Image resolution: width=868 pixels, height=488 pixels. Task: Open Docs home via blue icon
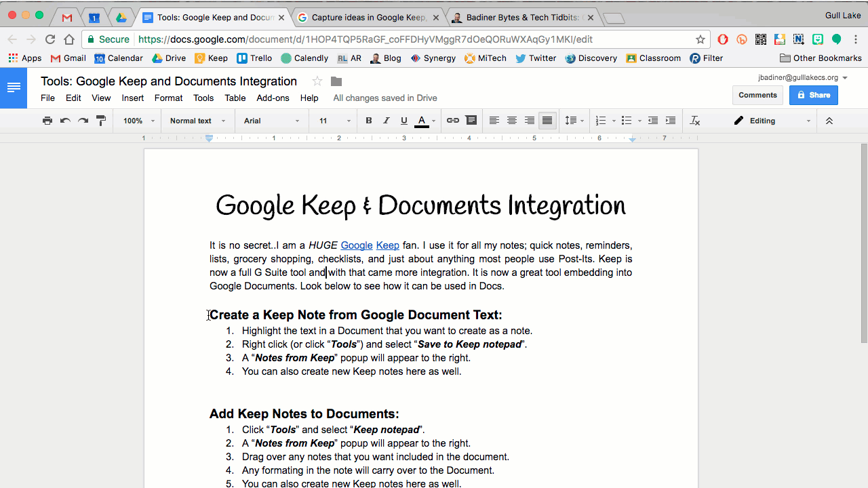pos(14,88)
